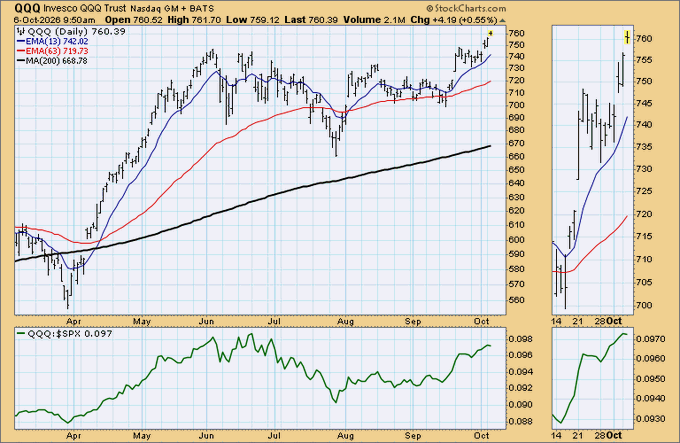Image resolution: width=680 pixels, height=443 pixels.
Task: Click the 705 label on zoomed price axis
Action: [x=644, y=282]
